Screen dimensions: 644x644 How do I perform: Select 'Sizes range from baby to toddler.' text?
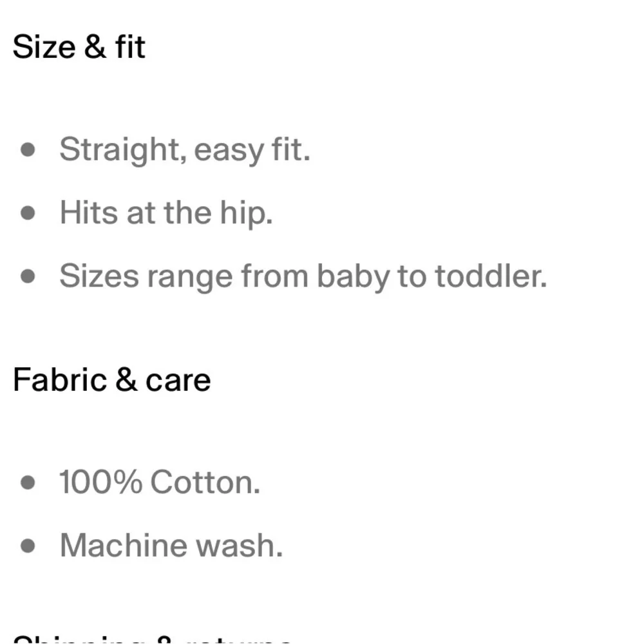[303, 276]
